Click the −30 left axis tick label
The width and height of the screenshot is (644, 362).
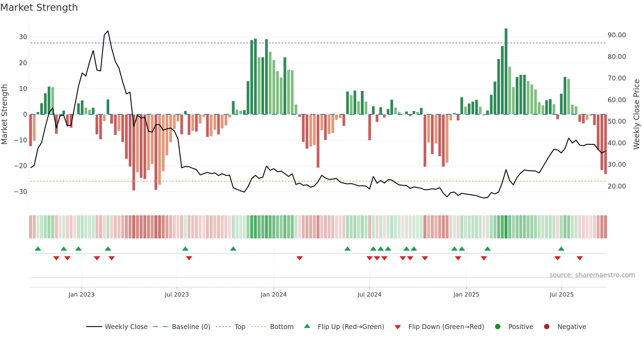[21, 192]
